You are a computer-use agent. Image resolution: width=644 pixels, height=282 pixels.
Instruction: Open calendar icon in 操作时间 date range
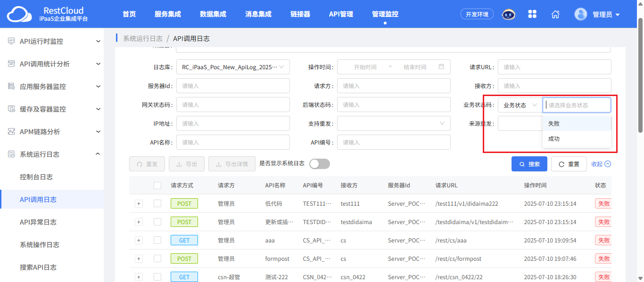point(441,67)
